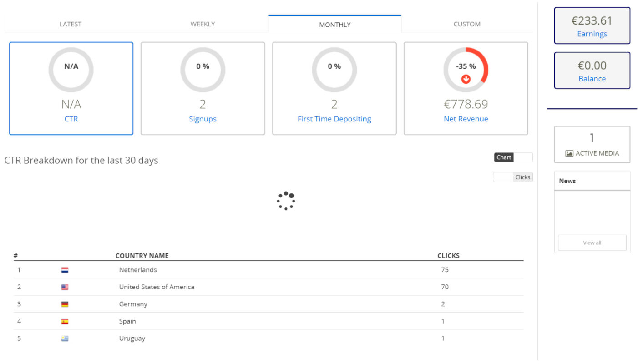Screen dimensions: 638x364
Task: Click the Active Media image icon
Action: point(569,153)
